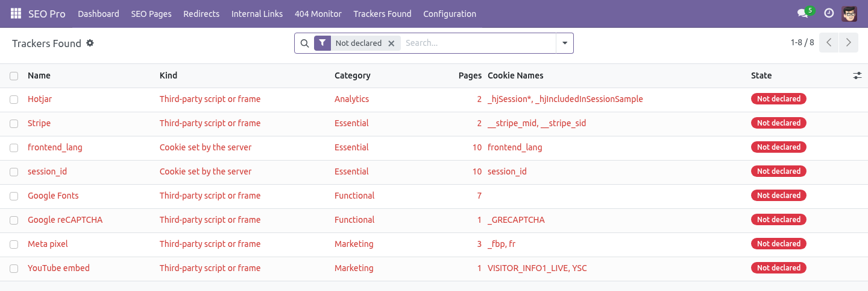
Task: Select the Stripe row checkbox
Action: click(14, 123)
